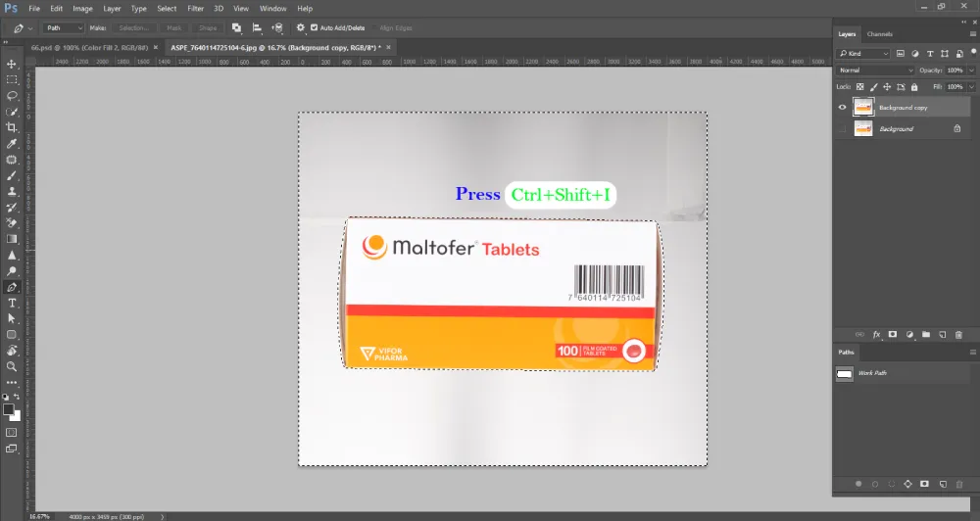Viewport: 980px width, 521px height.
Task: Select the Lasso tool
Action: 11,96
